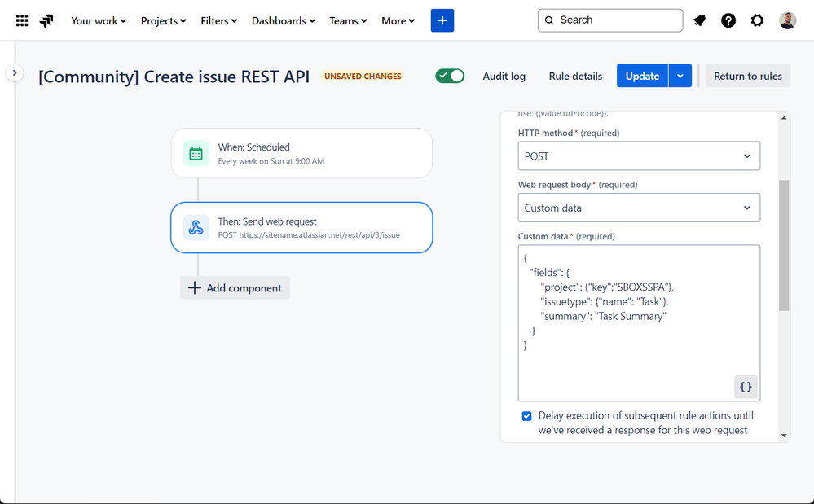Click Add component button
This screenshot has width=814, height=504.
[x=235, y=287]
